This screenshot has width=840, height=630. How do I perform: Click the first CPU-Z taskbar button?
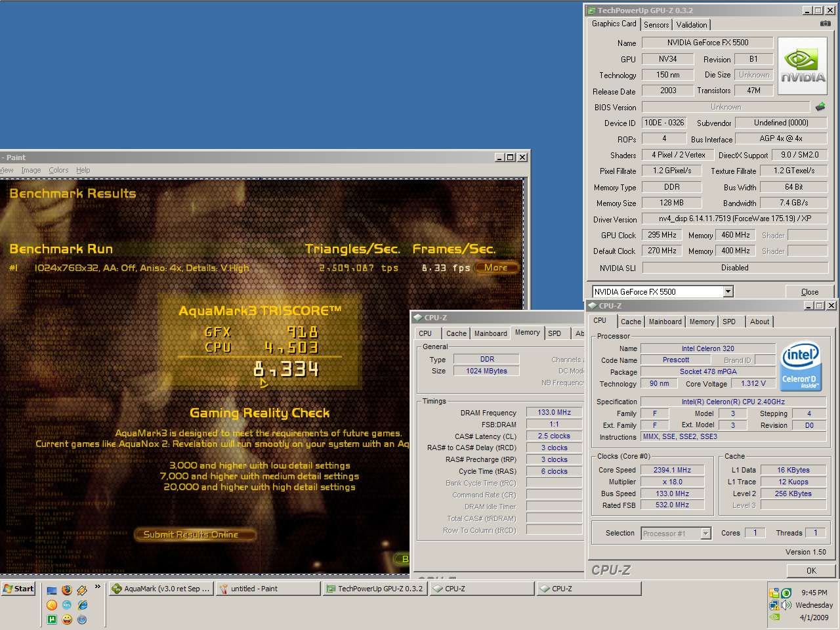point(482,589)
